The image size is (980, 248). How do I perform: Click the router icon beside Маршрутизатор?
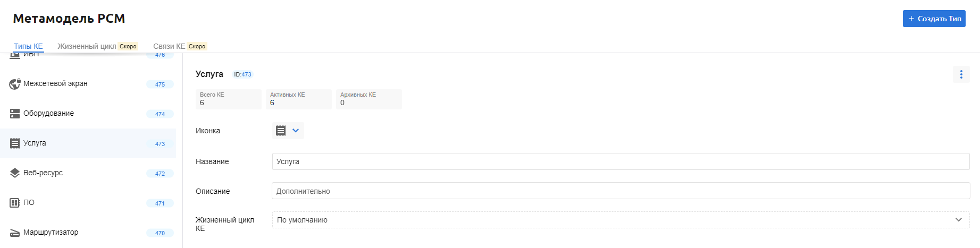15,233
